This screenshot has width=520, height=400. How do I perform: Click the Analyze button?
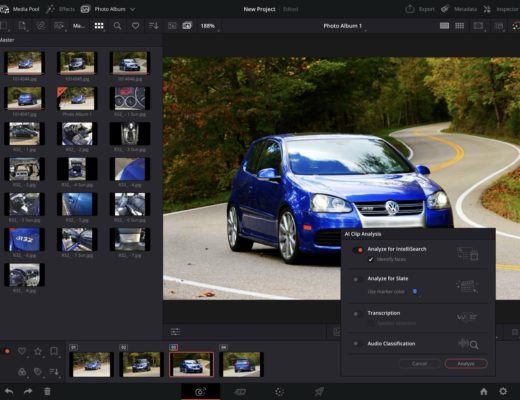[x=466, y=364]
